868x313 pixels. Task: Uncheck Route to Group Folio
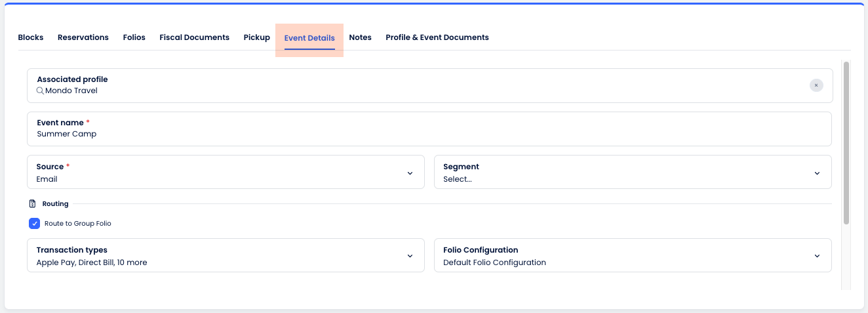35,224
